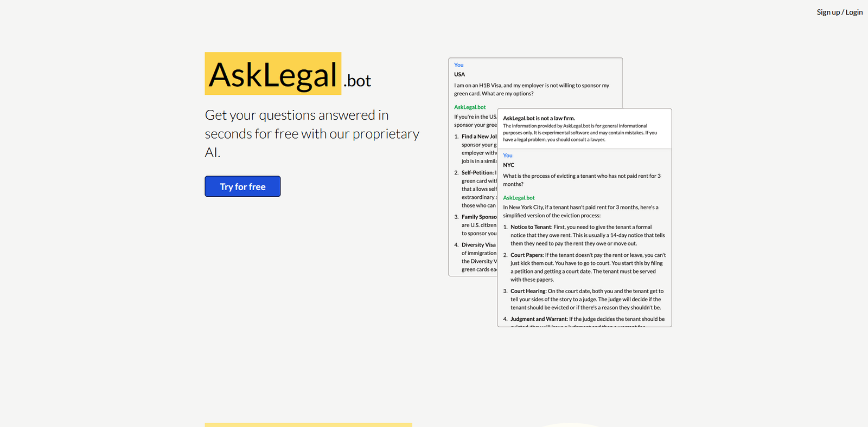Image resolution: width=868 pixels, height=427 pixels.
Task: Click the .bot text beside the logo
Action: pos(358,81)
